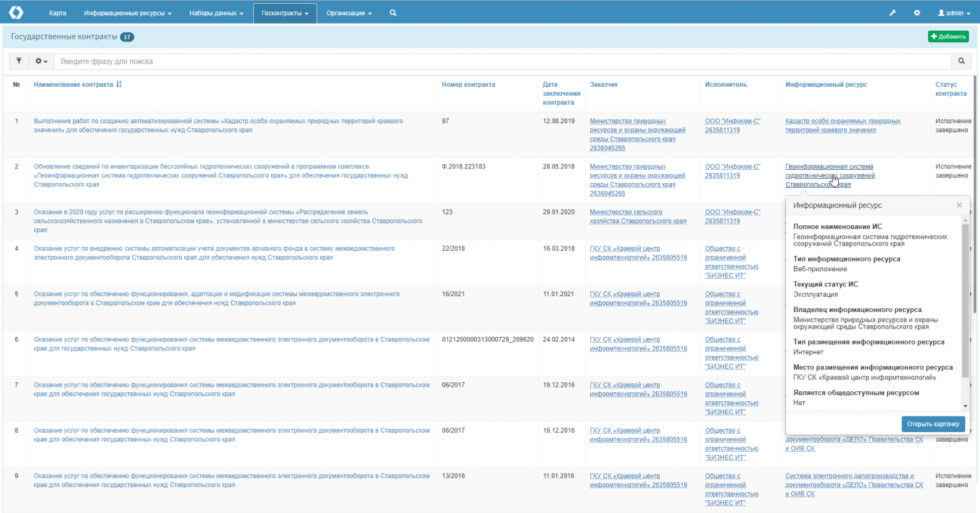Click search magnifier button beside search field

[x=961, y=61]
